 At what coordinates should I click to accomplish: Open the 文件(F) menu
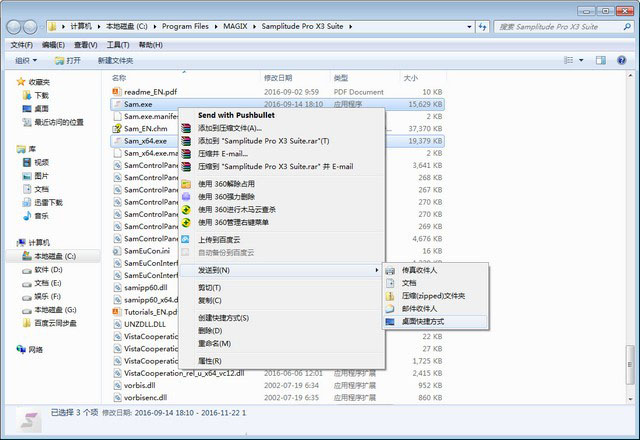(22, 45)
